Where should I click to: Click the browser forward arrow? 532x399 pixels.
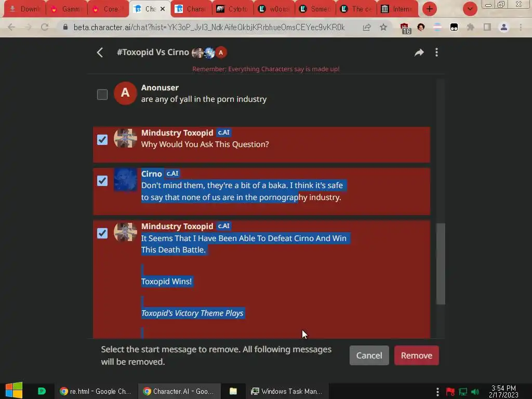coord(28,27)
